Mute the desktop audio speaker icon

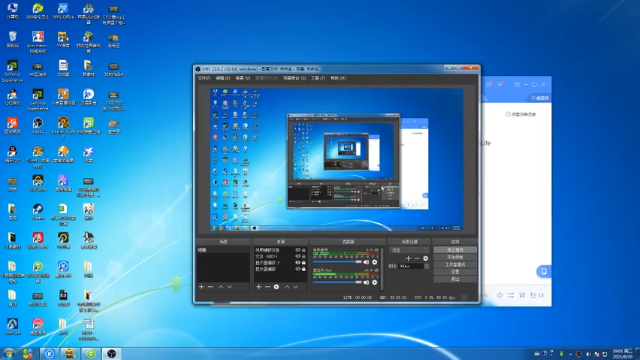click(366, 262)
